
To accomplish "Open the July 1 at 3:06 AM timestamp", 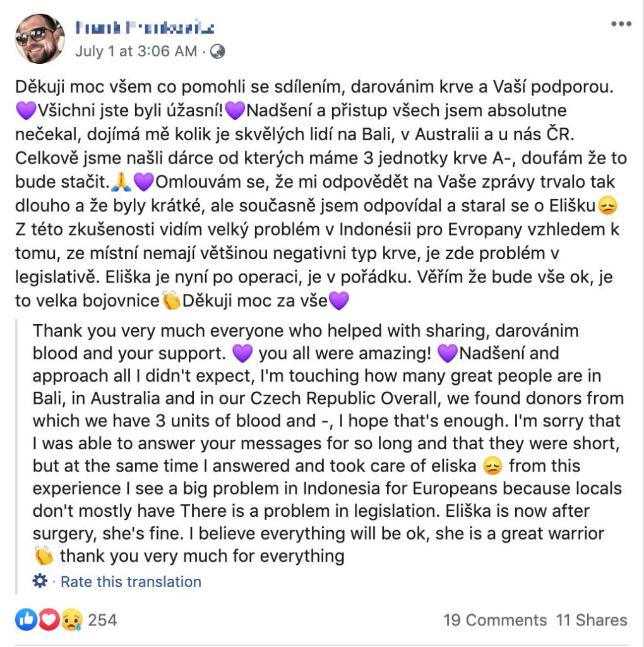I will [136, 51].
